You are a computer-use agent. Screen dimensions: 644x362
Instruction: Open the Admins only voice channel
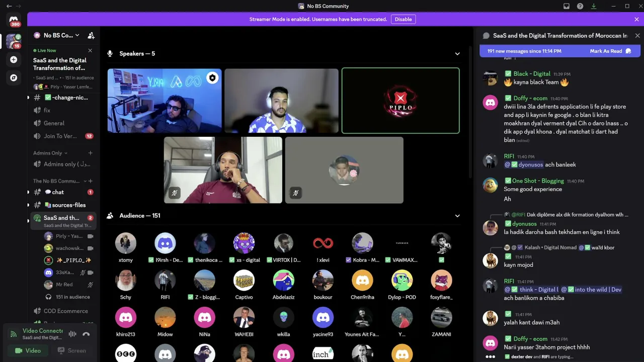pos(63,164)
